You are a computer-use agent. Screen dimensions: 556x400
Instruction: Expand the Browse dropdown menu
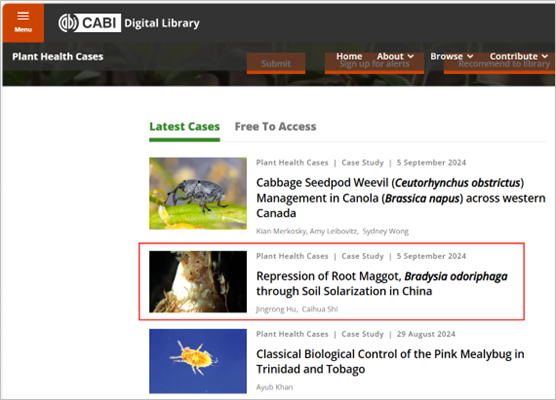click(452, 56)
